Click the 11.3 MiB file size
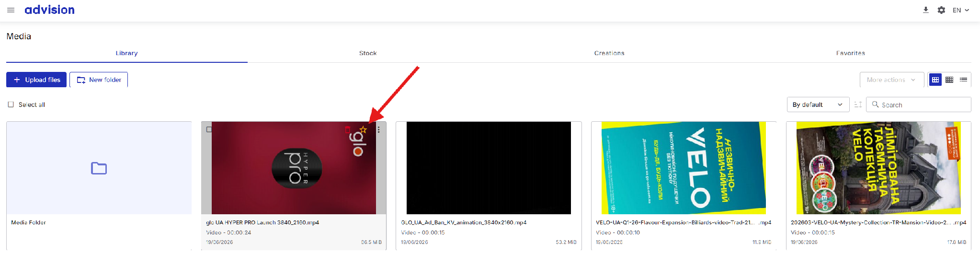Image resolution: width=980 pixels, height=255 pixels. tap(762, 242)
